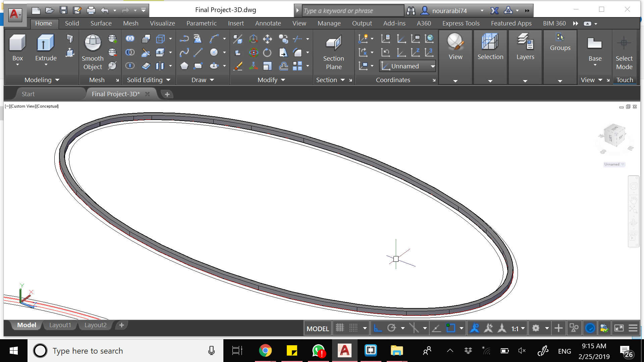The height and width of the screenshot is (362, 644).
Task: Open the Layout1 tab
Action: click(60, 325)
